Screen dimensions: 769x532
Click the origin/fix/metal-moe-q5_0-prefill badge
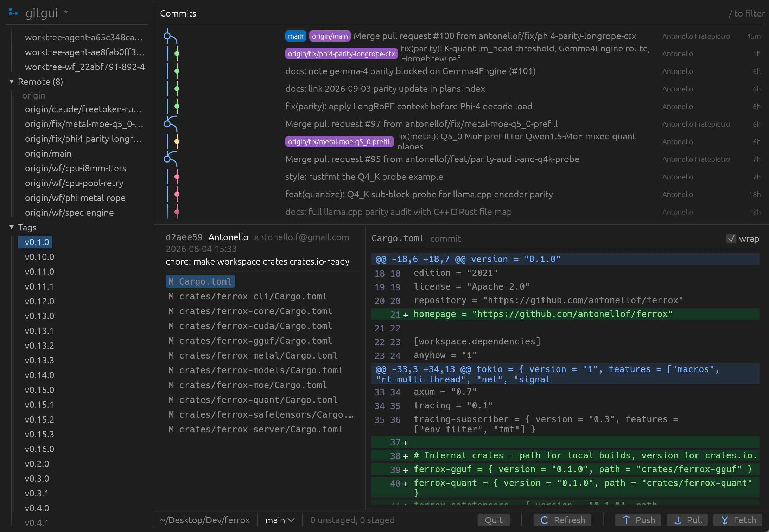click(339, 141)
